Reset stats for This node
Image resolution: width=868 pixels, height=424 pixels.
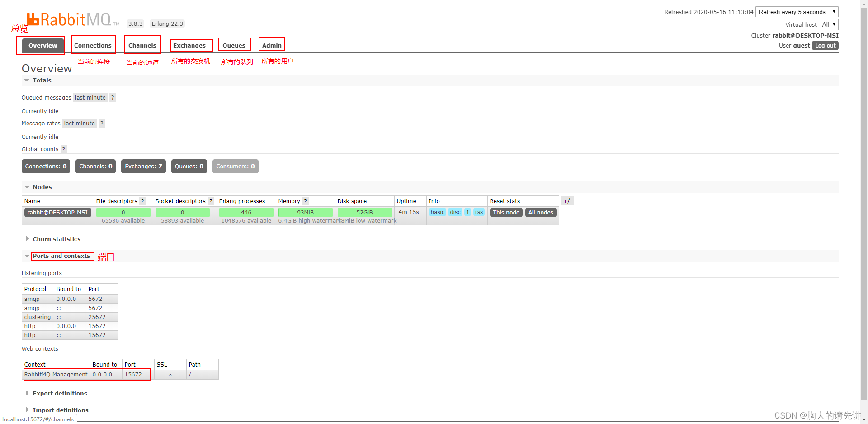[506, 212]
